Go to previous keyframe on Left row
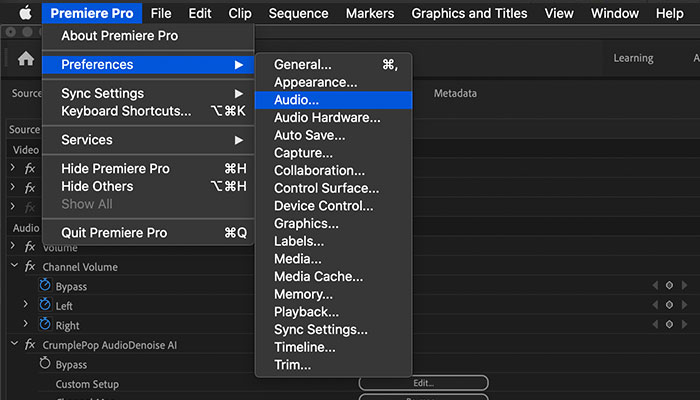This screenshot has height=400, width=700. [655, 305]
